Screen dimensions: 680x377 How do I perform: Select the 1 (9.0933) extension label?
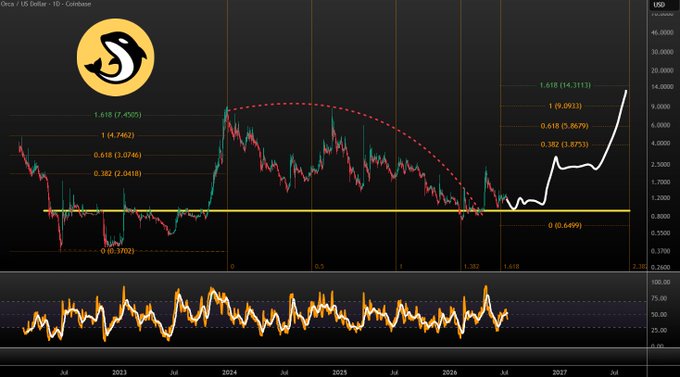tap(565, 106)
